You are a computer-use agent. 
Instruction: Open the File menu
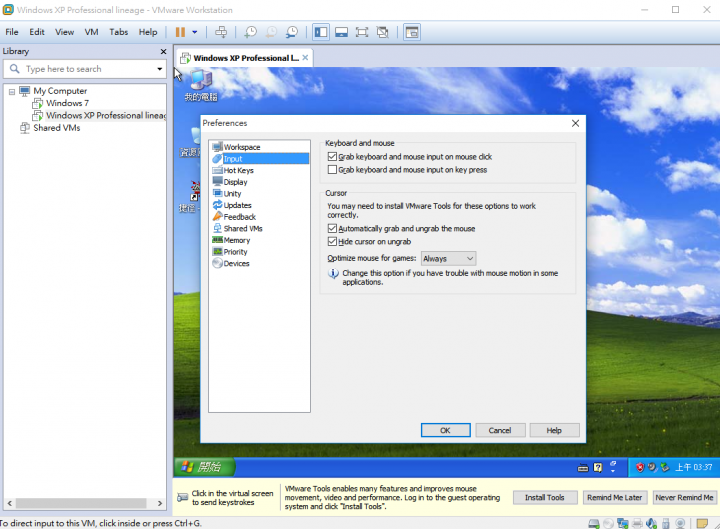click(x=12, y=32)
